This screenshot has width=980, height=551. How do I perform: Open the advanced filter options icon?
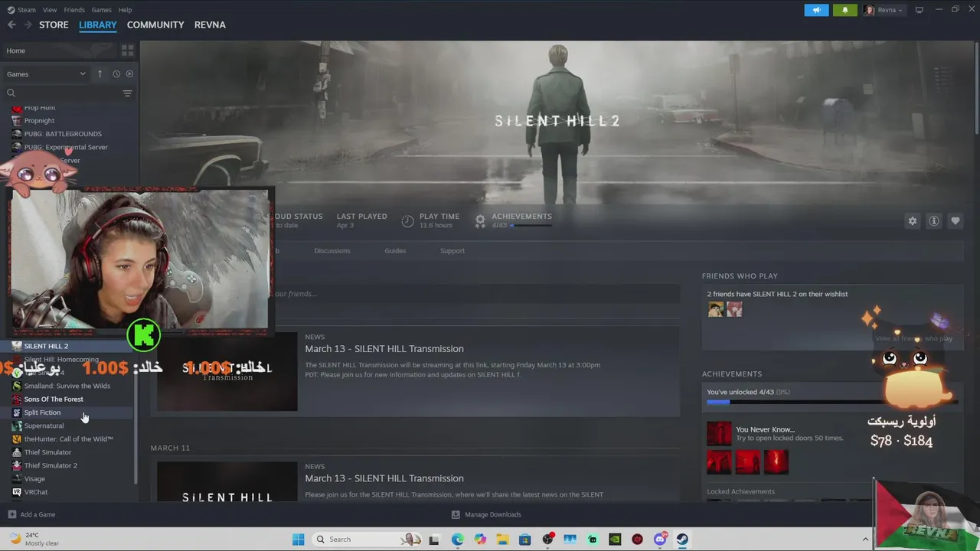(127, 93)
